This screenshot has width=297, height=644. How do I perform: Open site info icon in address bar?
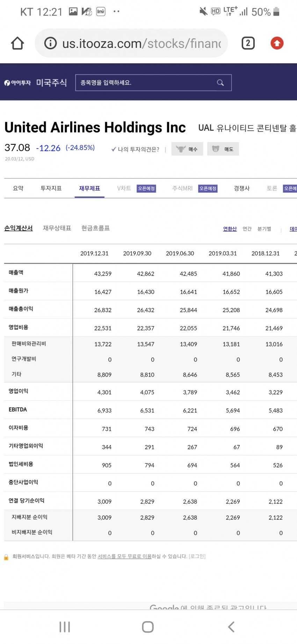[x=50, y=43]
